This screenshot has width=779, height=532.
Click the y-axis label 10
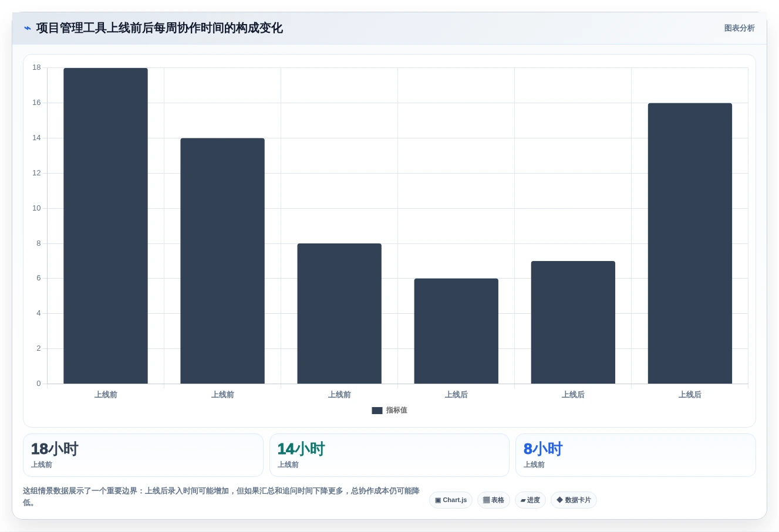click(x=36, y=208)
